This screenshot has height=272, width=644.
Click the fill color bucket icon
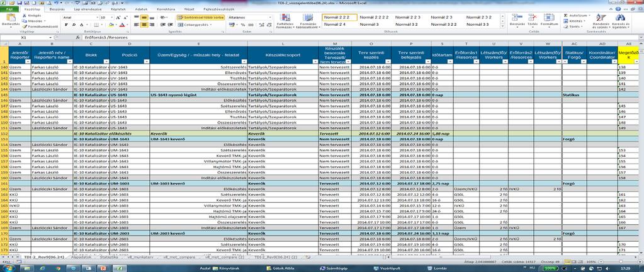coord(111,25)
